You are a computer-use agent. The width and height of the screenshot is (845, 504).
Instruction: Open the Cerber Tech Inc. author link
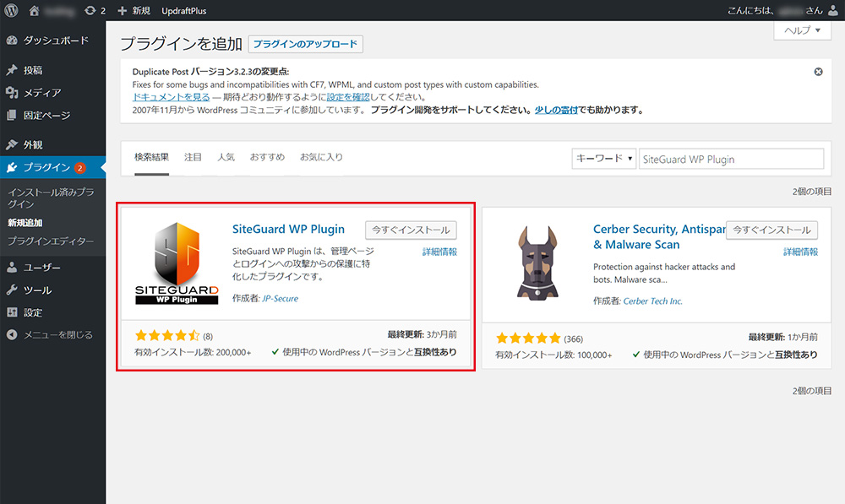[652, 301]
